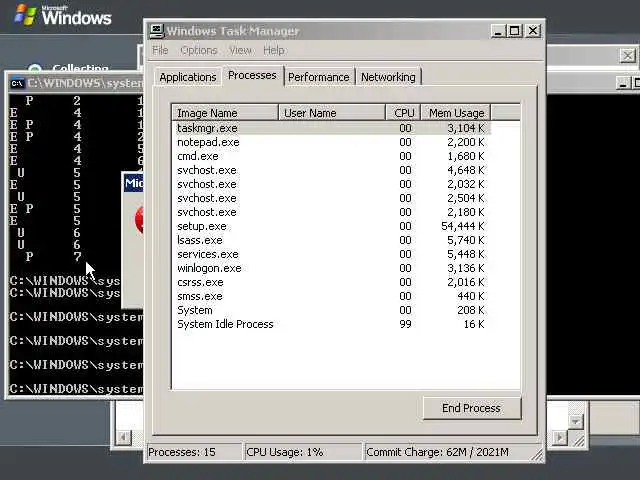Close the background dialog behind Task Manager

(x=627, y=55)
